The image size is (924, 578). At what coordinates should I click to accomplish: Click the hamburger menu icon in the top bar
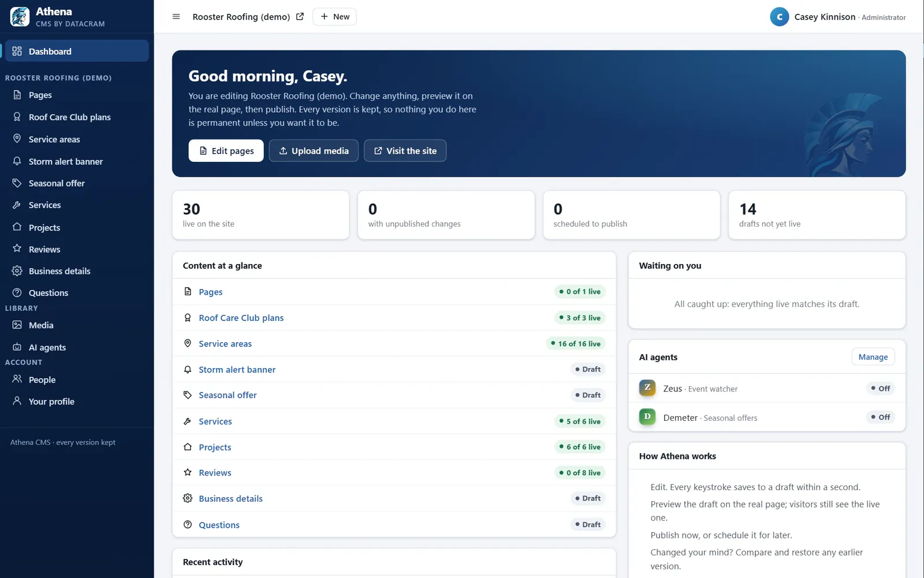click(176, 17)
